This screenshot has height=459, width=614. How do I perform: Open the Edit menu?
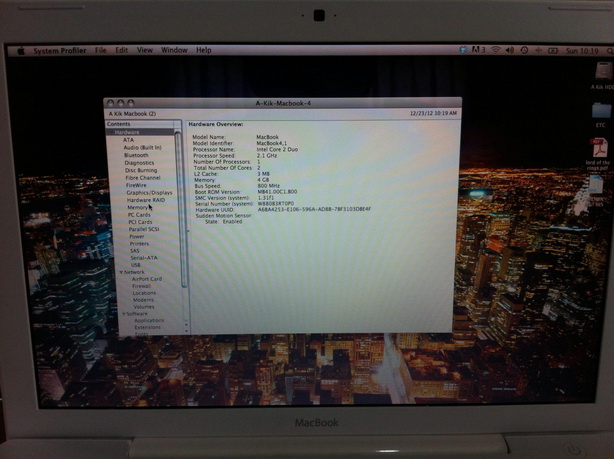click(x=121, y=51)
